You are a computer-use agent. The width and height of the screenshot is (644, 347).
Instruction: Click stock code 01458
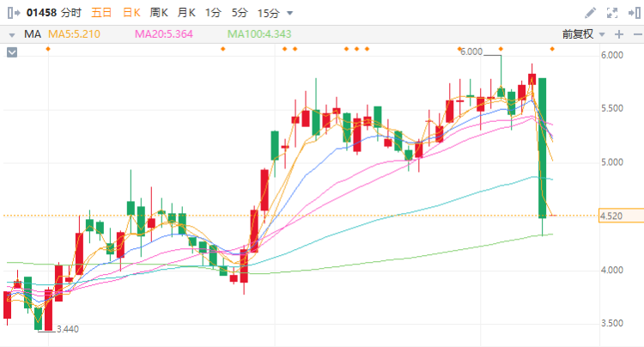pos(41,13)
